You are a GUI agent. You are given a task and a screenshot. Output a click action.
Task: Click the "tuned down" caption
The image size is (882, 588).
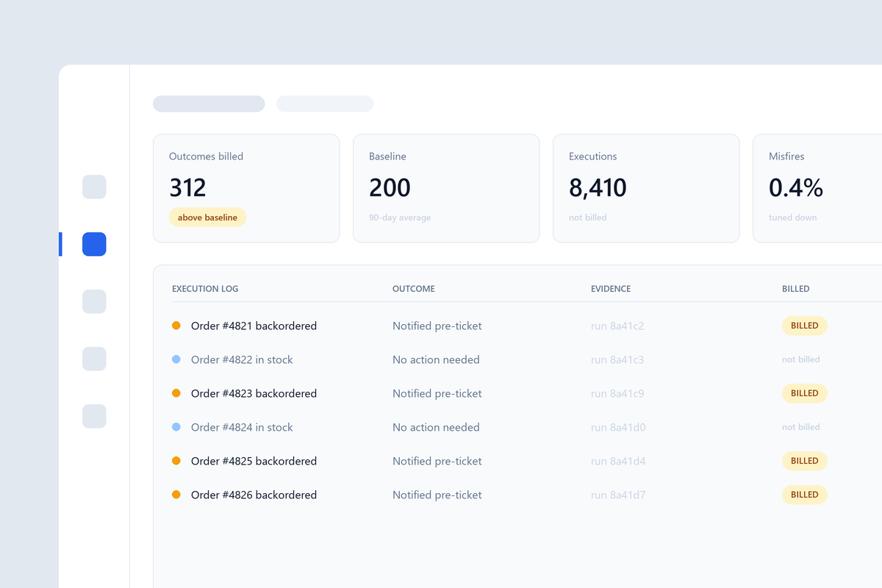pos(792,218)
